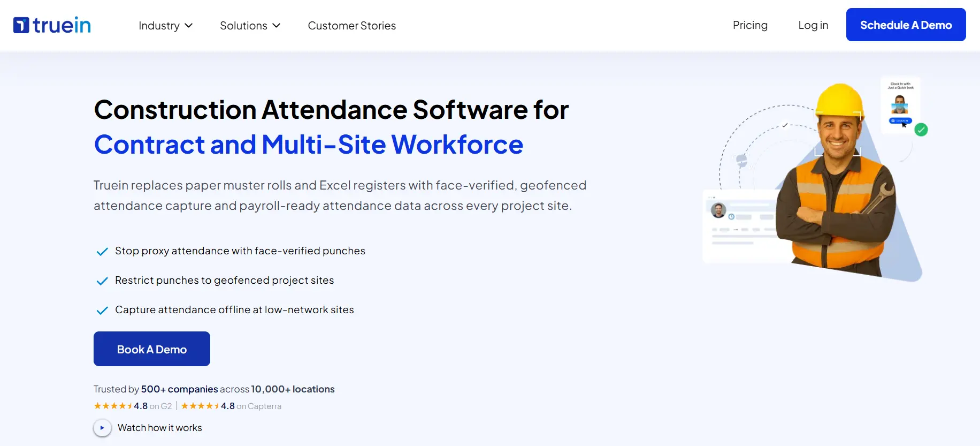
Task: Expand the Solutions dropdown menu
Action: click(250, 26)
